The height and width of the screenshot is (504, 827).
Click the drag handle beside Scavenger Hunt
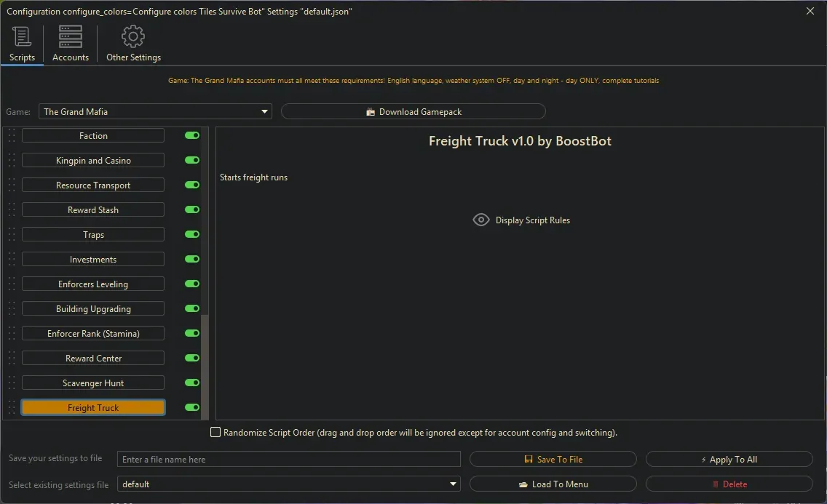tap(12, 383)
